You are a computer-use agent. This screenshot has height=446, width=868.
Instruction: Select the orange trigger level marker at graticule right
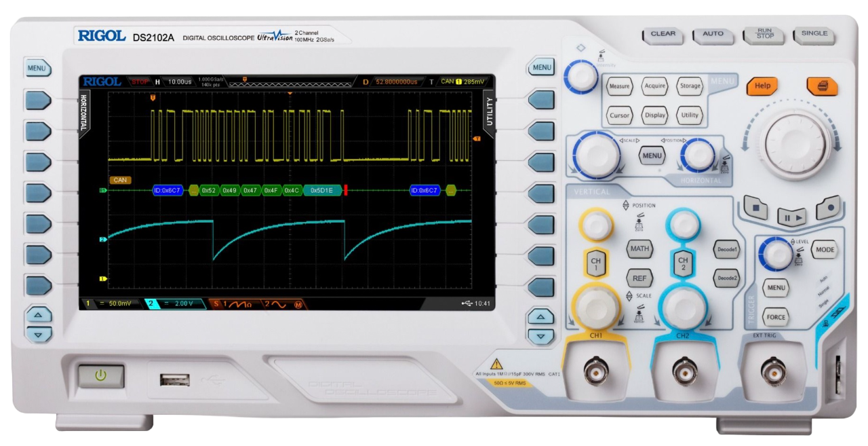click(x=477, y=138)
